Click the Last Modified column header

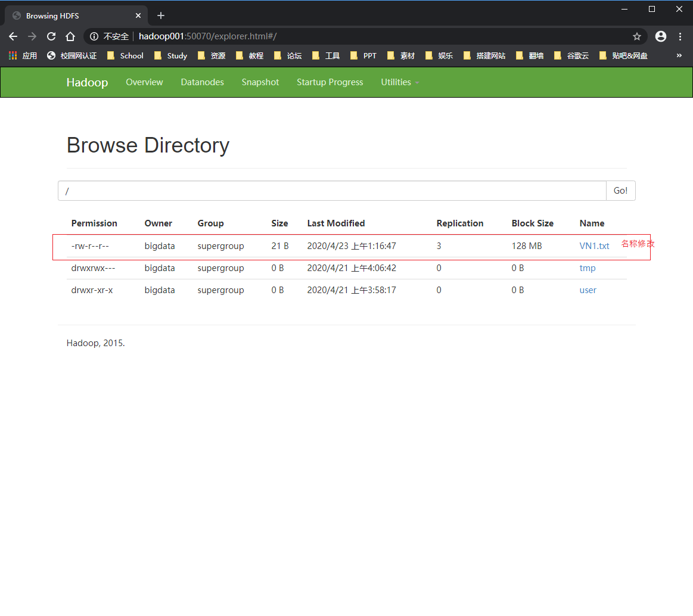point(336,223)
